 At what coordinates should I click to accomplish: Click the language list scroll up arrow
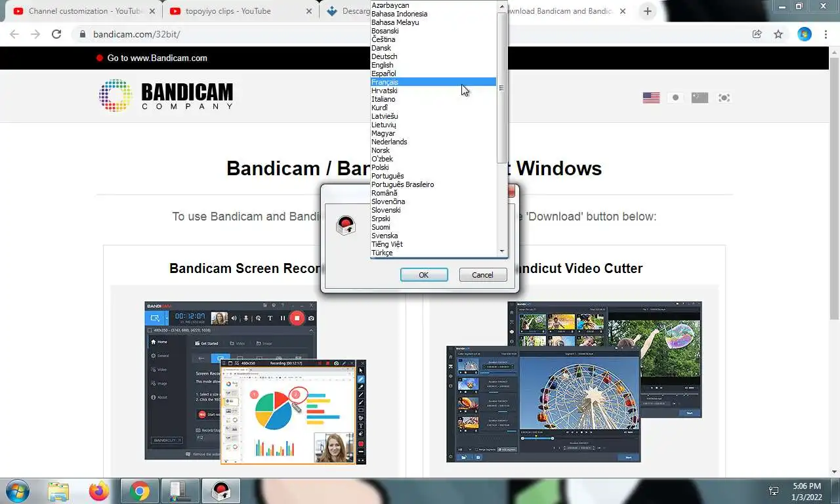(x=502, y=7)
